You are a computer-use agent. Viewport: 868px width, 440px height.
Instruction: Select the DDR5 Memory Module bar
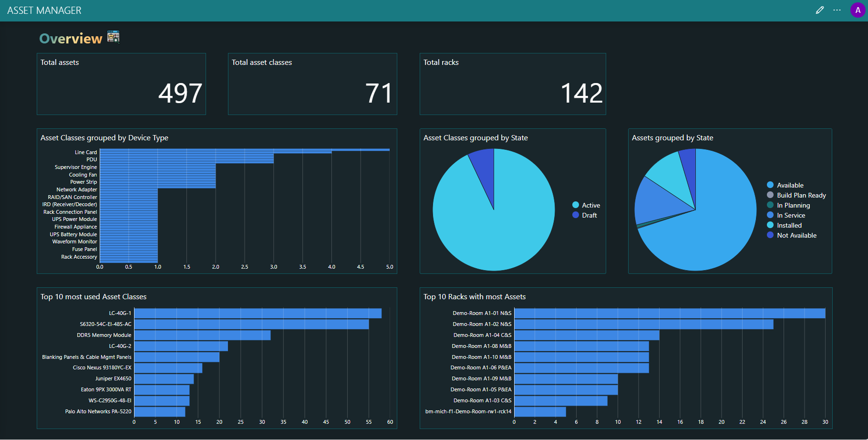coord(202,335)
